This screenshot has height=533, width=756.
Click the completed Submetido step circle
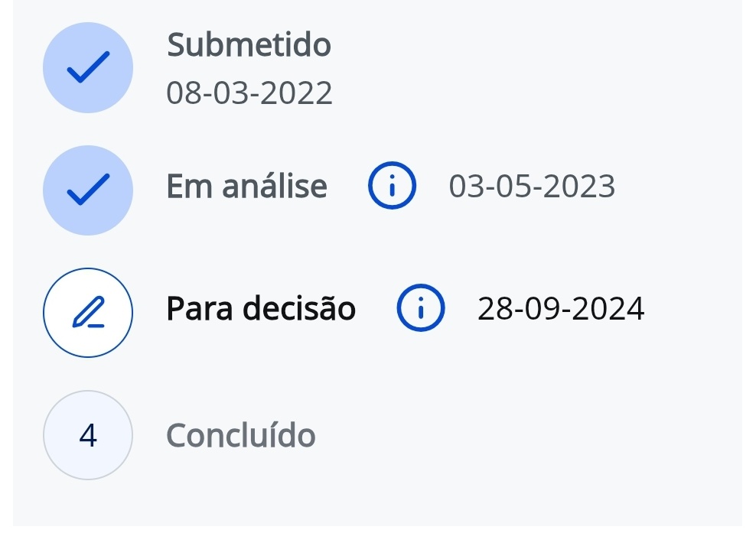[88, 69]
